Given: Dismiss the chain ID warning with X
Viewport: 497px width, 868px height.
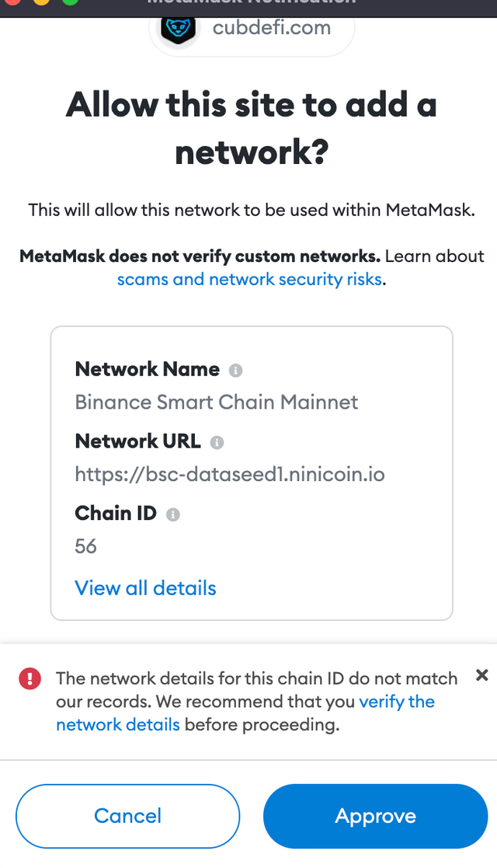Looking at the screenshot, I should pyautogui.click(x=482, y=675).
